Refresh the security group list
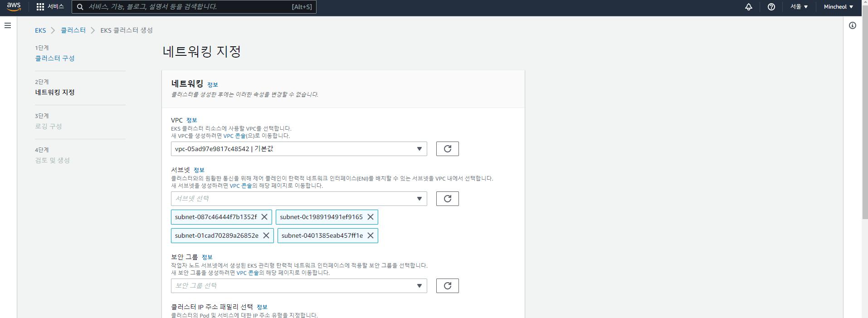The image size is (868, 318). coord(448,286)
